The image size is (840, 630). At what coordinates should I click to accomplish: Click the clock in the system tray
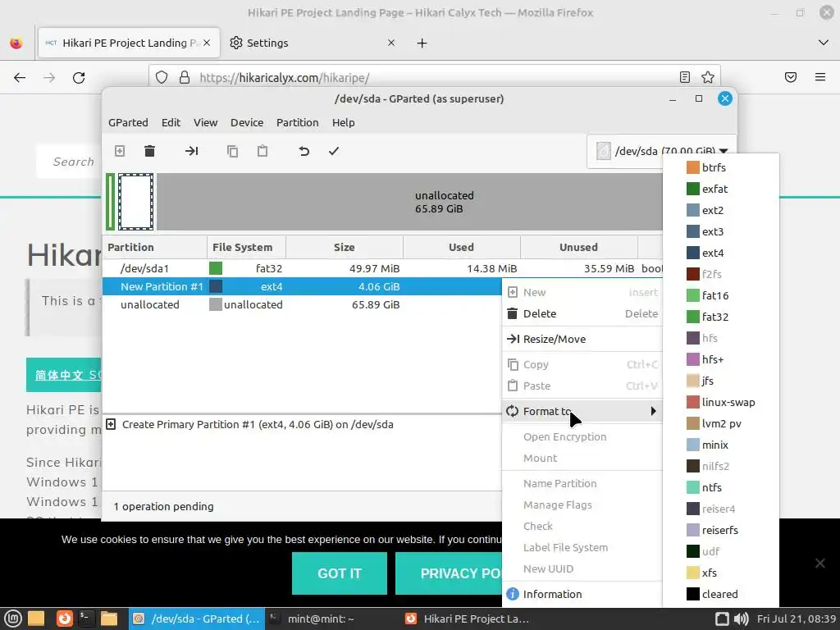point(797,619)
